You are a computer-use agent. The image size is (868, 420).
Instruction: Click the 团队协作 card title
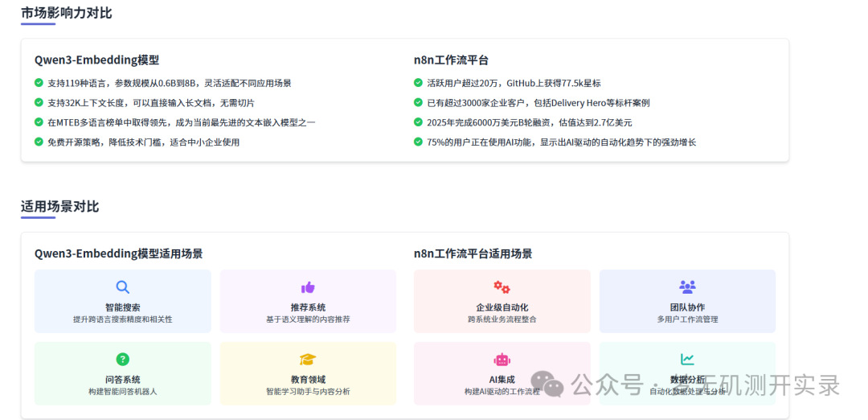[687, 307]
